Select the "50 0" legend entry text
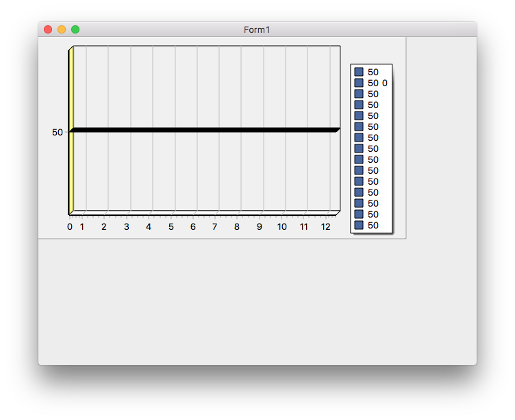The height and width of the screenshot is (420, 515). (x=378, y=83)
